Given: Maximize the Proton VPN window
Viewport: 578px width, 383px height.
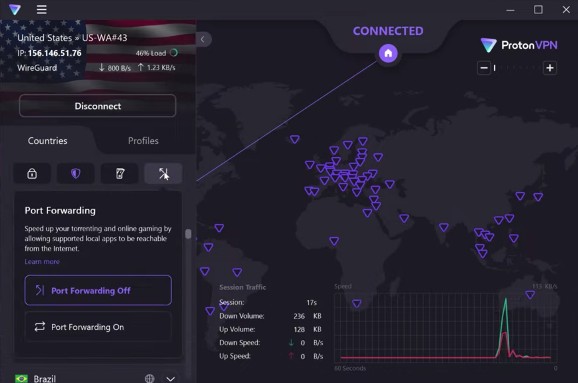Looking at the screenshot, I should (538, 10).
